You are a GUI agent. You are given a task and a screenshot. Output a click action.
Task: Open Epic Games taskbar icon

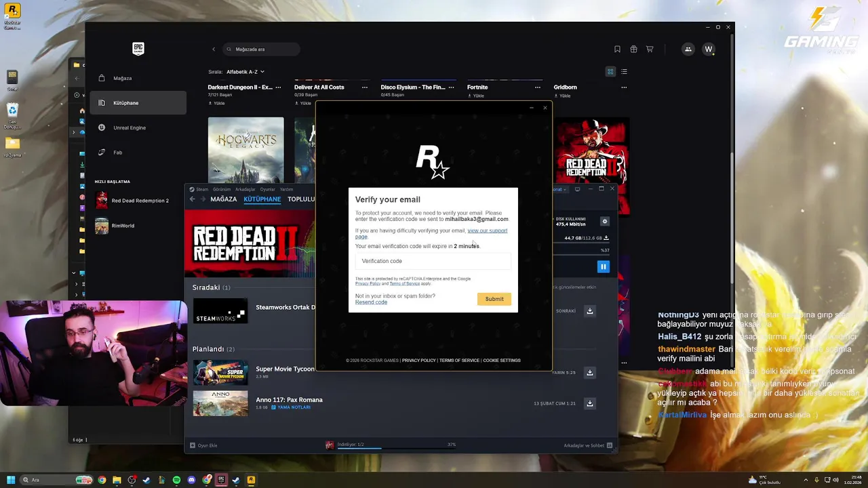coord(221,480)
